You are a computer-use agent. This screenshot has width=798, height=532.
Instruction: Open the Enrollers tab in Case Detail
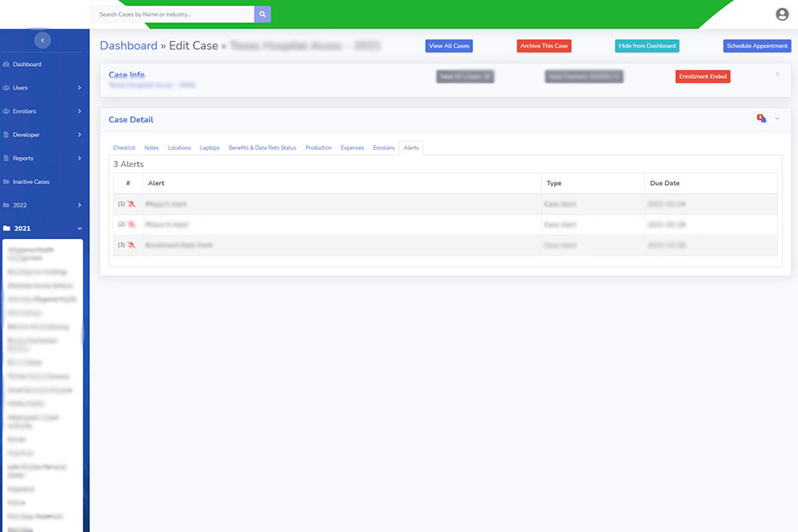[384, 148]
